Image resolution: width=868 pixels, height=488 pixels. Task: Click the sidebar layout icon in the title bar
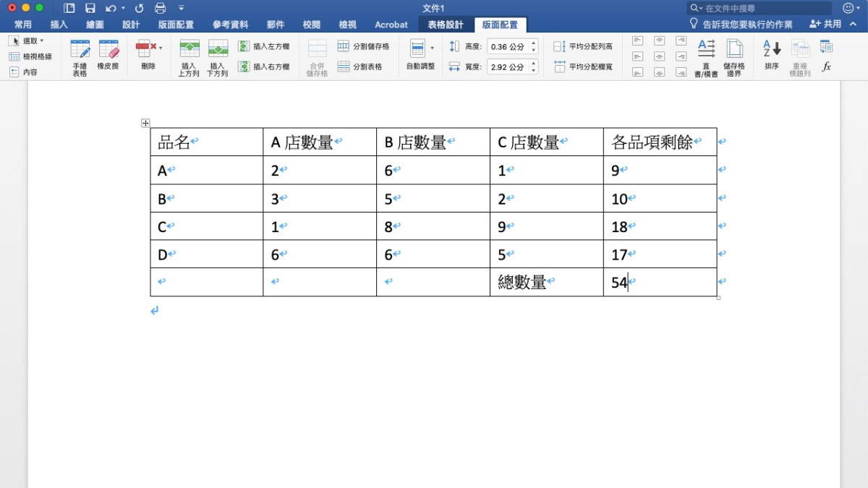pyautogui.click(x=69, y=8)
